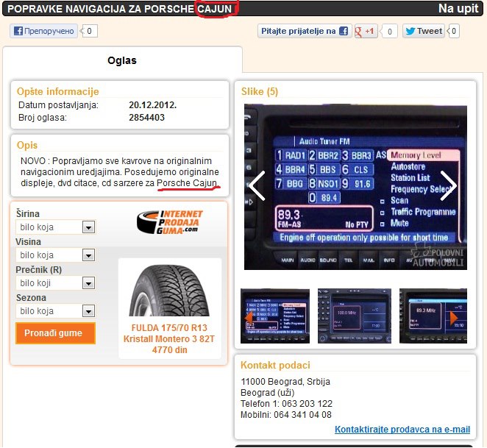487x448 pixels.
Task: Click the Fulda tire product image
Action: [x=170, y=290]
